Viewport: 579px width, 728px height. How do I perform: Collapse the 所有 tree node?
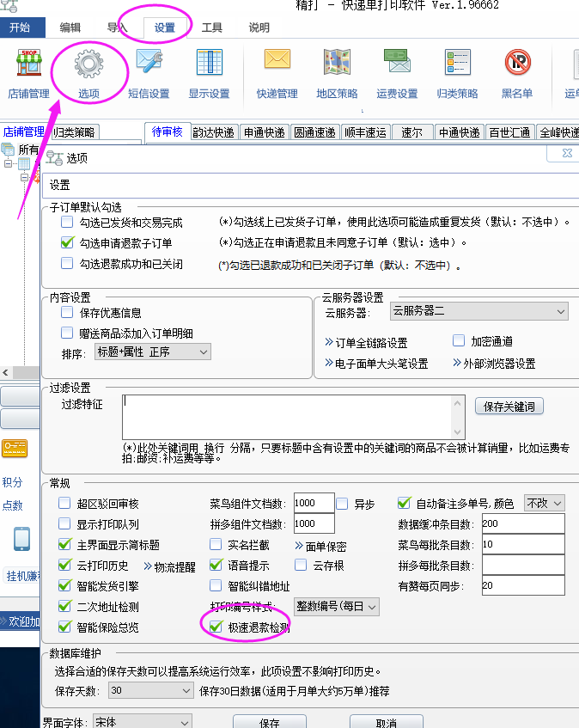pyautogui.click(x=8, y=163)
